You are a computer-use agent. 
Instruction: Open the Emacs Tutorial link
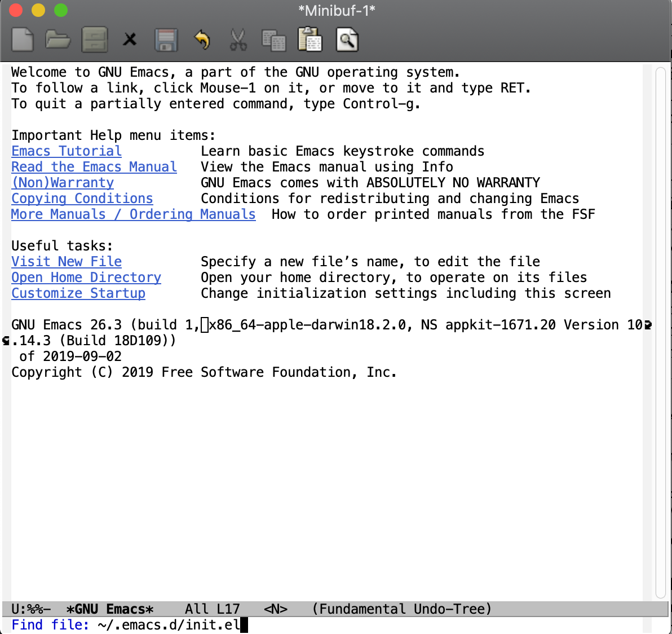click(66, 151)
